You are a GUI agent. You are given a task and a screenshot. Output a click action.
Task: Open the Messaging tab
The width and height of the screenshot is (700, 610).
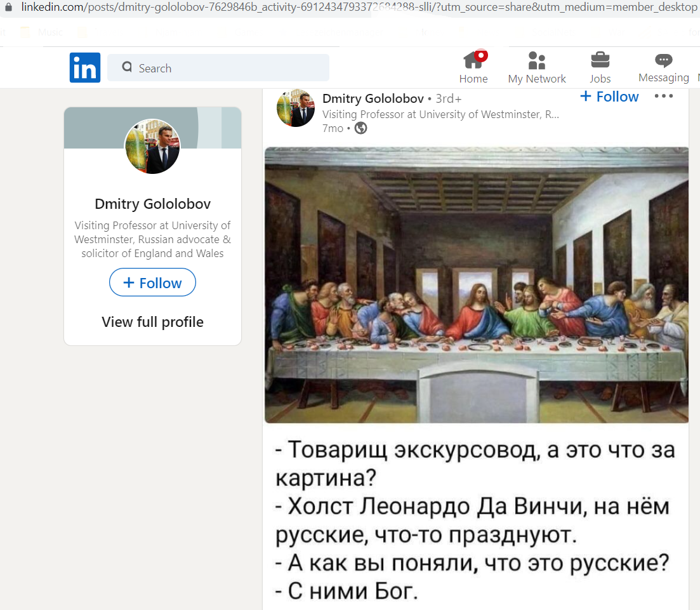tap(664, 67)
